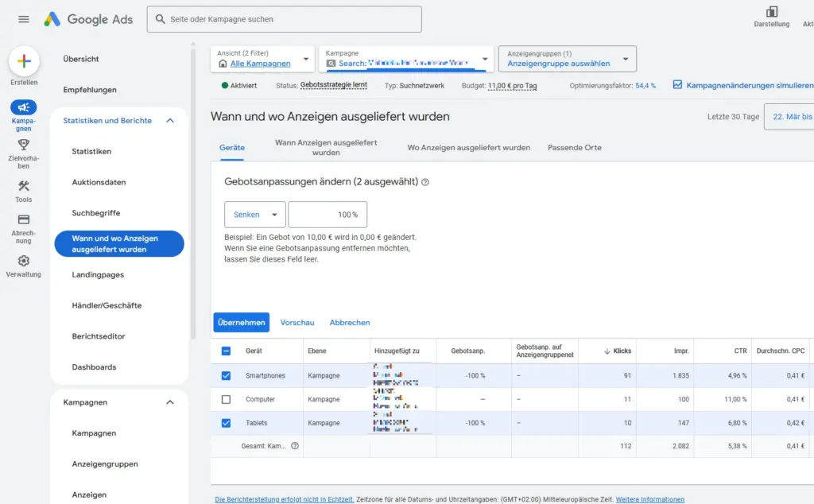Open the hamburger main menu
814x504 pixels.
[x=23, y=19]
